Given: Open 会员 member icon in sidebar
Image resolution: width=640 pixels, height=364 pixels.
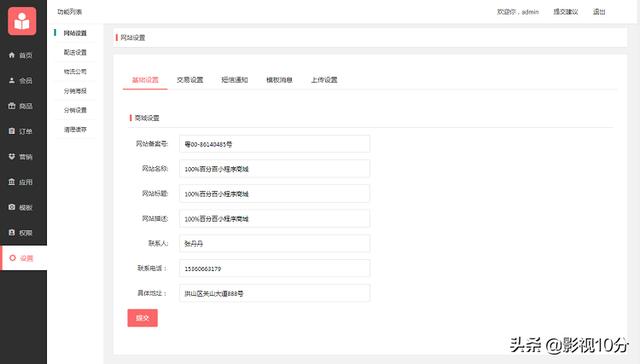Looking at the screenshot, I should 12,80.
